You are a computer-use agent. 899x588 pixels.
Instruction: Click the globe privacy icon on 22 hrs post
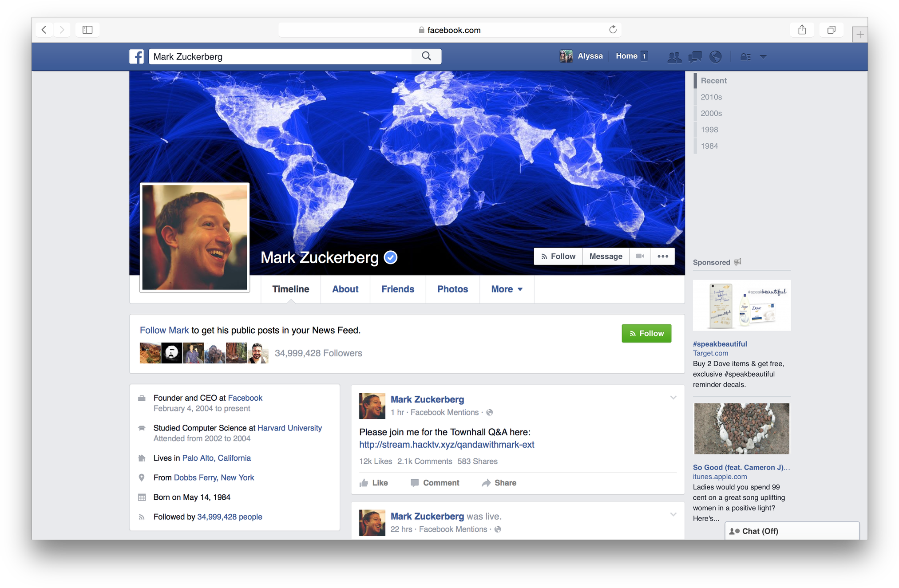498,529
